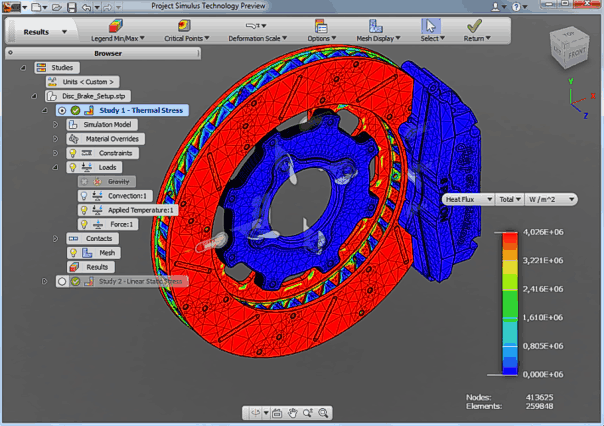604x426 pixels.
Task: Select Results item in browser tree
Action: point(97,267)
